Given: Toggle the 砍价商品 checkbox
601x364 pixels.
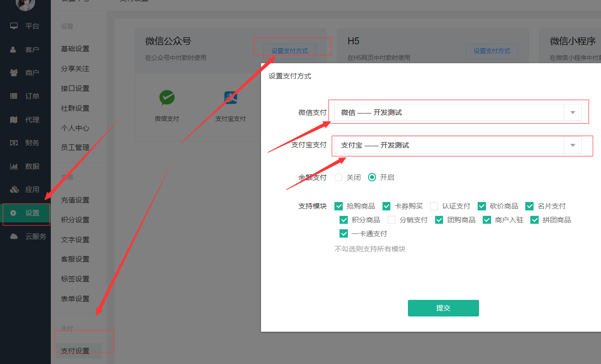Looking at the screenshot, I should pyautogui.click(x=482, y=206).
